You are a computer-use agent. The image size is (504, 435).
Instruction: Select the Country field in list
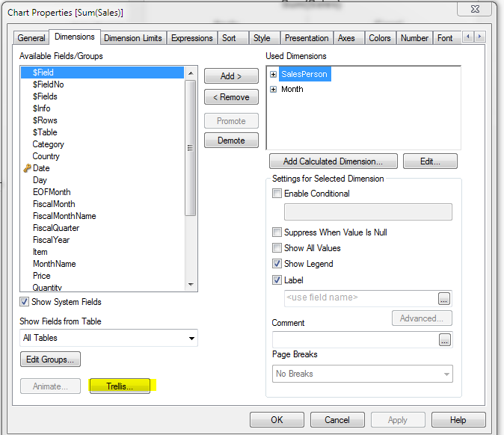point(46,156)
